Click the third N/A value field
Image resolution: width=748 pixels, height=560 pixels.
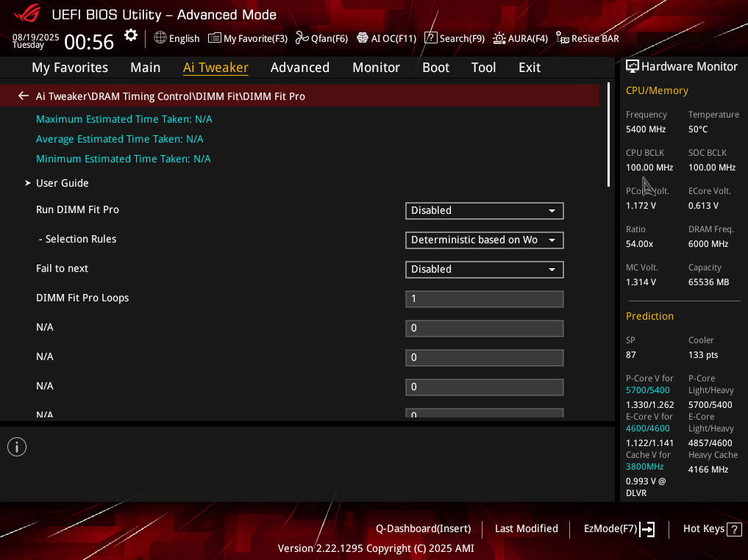[x=484, y=387]
